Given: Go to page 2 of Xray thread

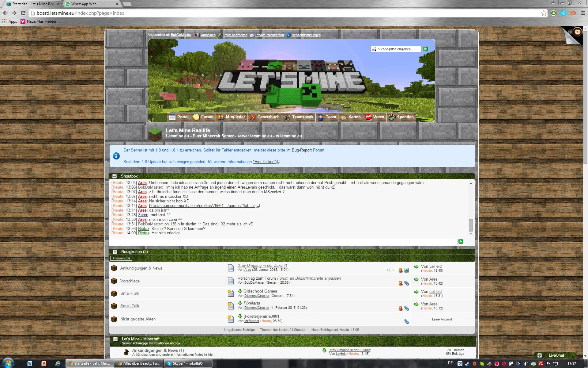Looking at the screenshot, I should pos(393,270).
